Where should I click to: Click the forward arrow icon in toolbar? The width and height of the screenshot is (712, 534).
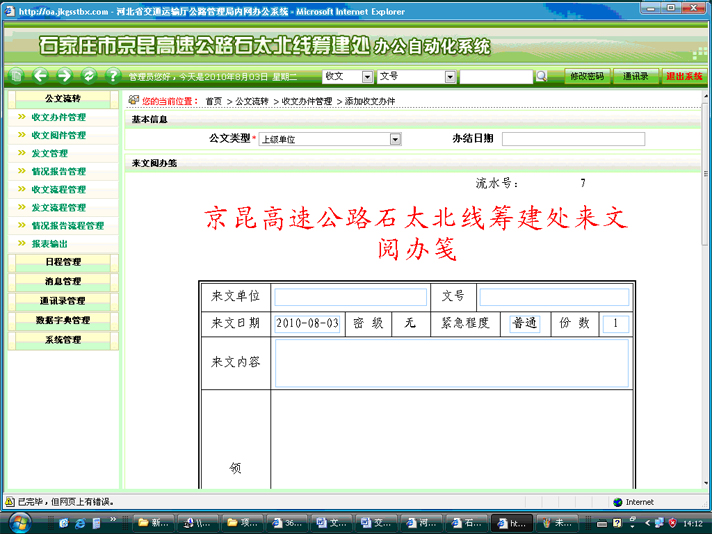coord(64,76)
